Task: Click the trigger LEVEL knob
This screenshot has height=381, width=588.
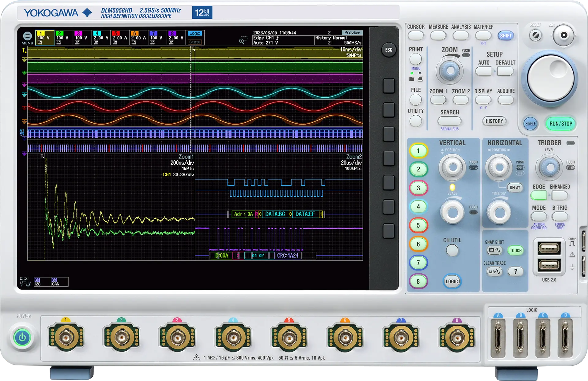Action: point(550,167)
